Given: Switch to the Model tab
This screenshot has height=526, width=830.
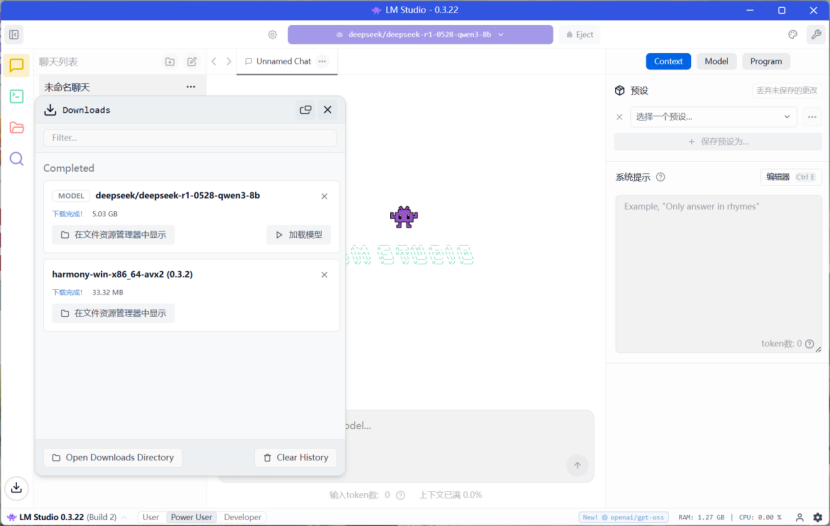Looking at the screenshot, I should click(x=716, y=61).
